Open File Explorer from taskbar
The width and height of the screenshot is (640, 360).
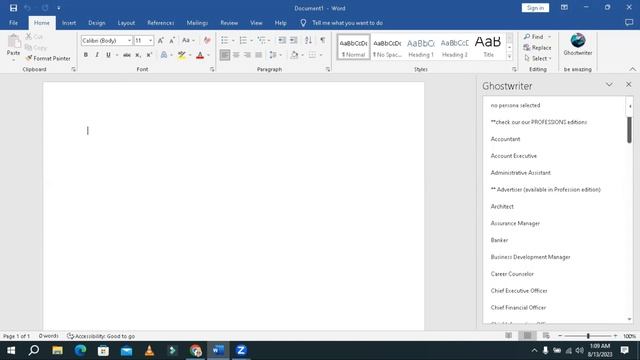point(57,350)
